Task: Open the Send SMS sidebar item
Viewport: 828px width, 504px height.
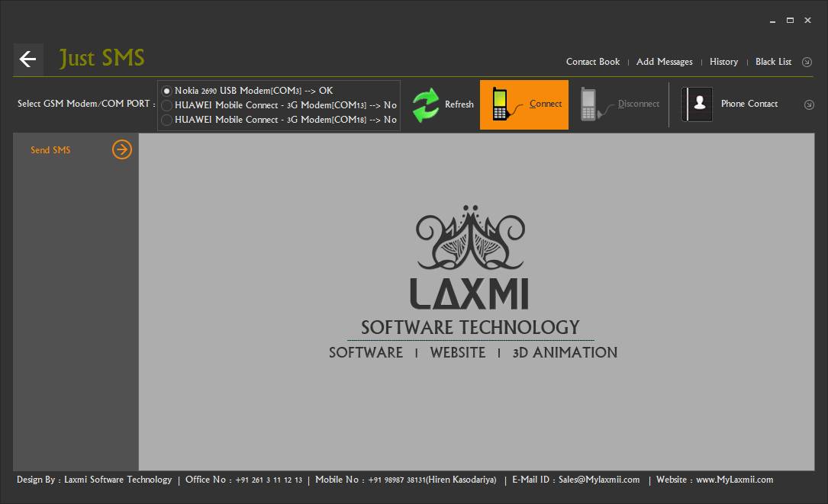Action: [50, 150]
